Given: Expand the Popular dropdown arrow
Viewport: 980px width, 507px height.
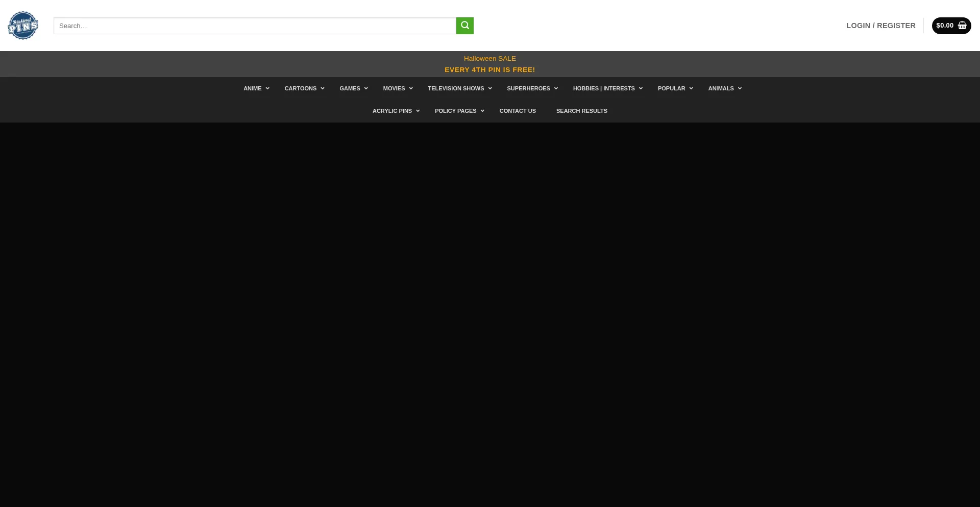Looking at the screenshot, I should point(691,88).
